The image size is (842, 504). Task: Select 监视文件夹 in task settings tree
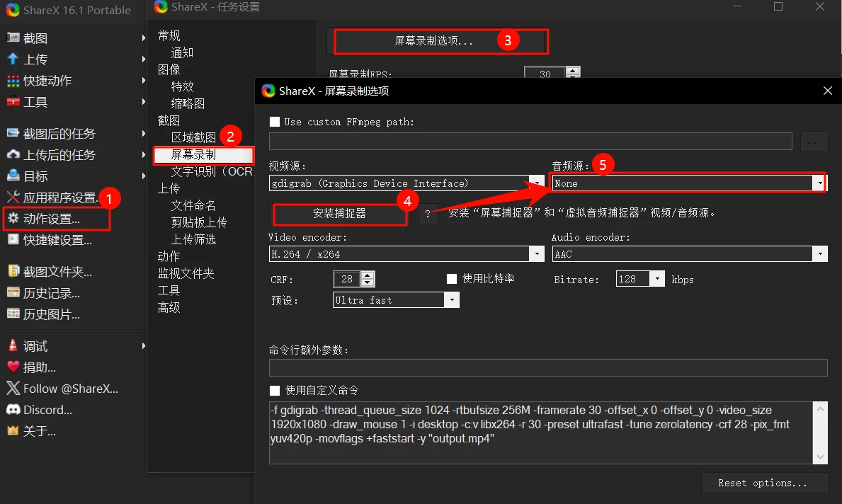pos(186,273)
